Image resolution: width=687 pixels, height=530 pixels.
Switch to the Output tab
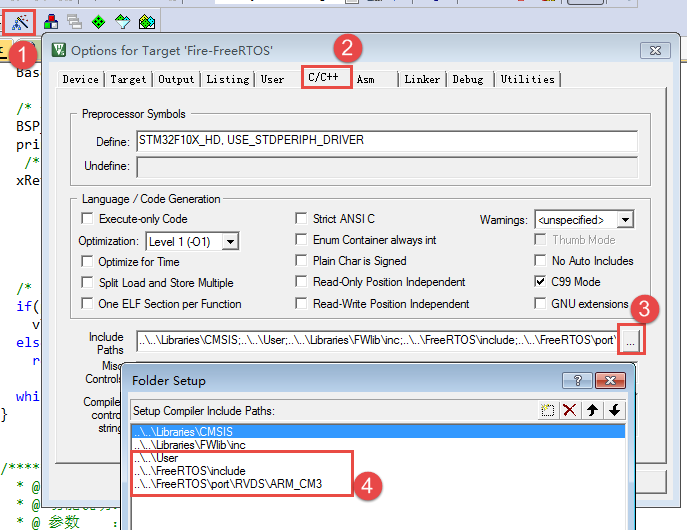click(x=176, y=79)
